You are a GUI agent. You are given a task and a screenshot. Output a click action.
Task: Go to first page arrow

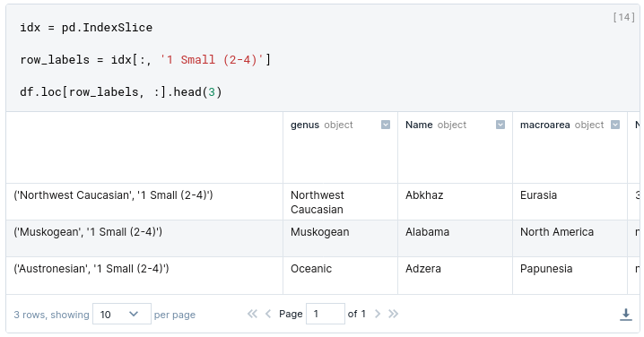(x=252, y=314)
